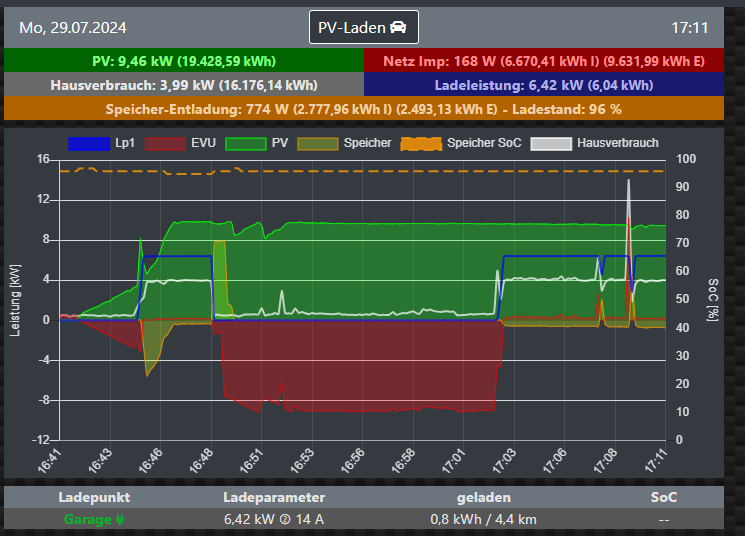Click the gray Hausverbrauch status bar
745x536 pixels.
[x=183, y=85]
